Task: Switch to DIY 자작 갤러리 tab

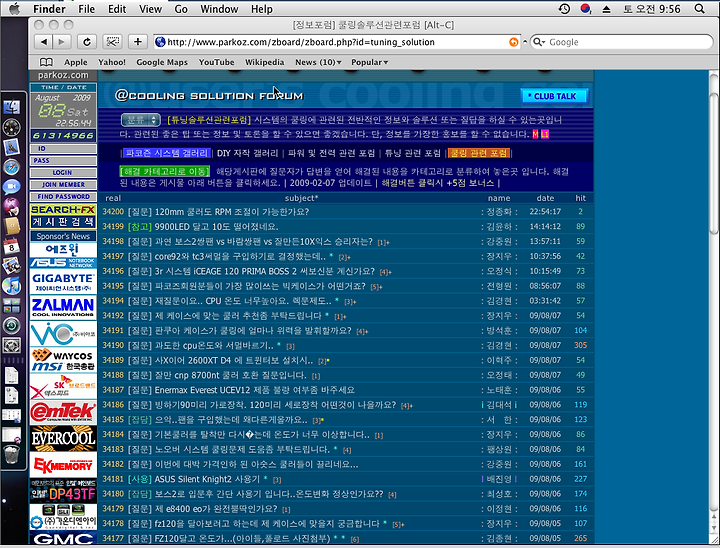Action: (248, 153)
